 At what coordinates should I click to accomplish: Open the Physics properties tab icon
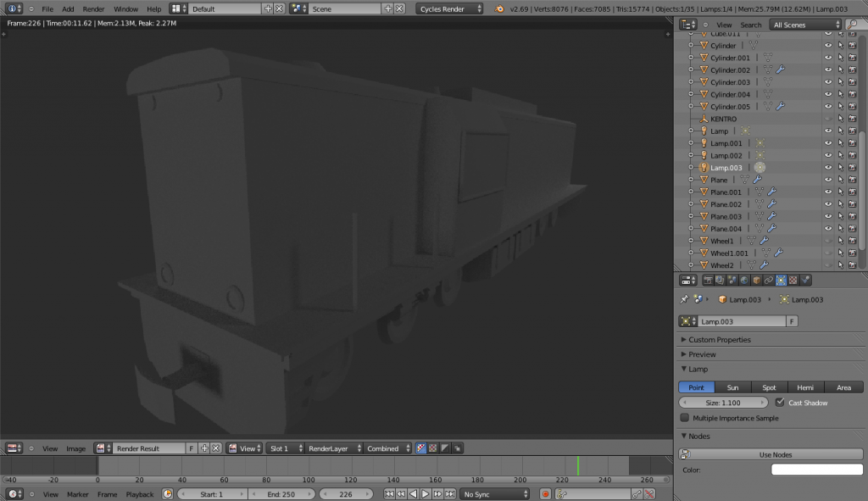[x=805, y=281]
